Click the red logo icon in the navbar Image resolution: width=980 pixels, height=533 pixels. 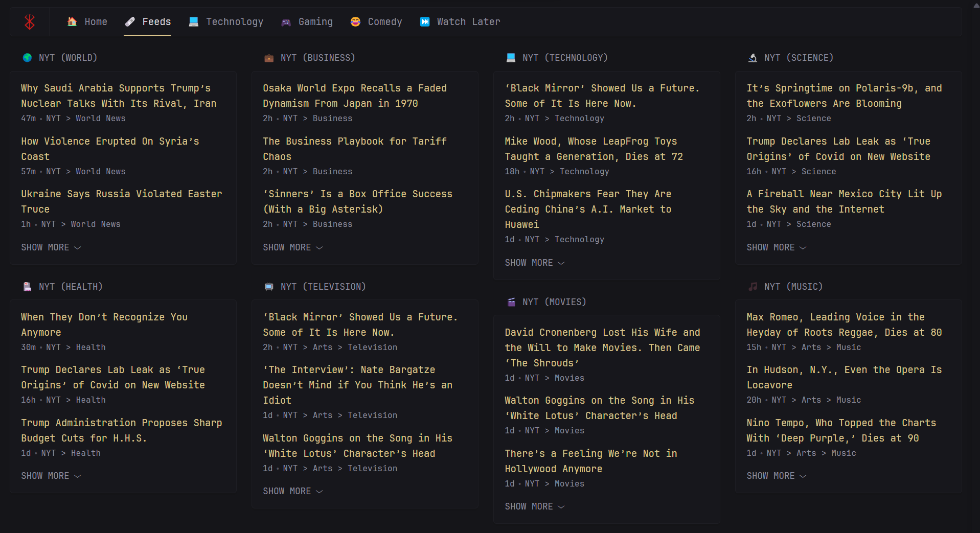pos(30,21)
